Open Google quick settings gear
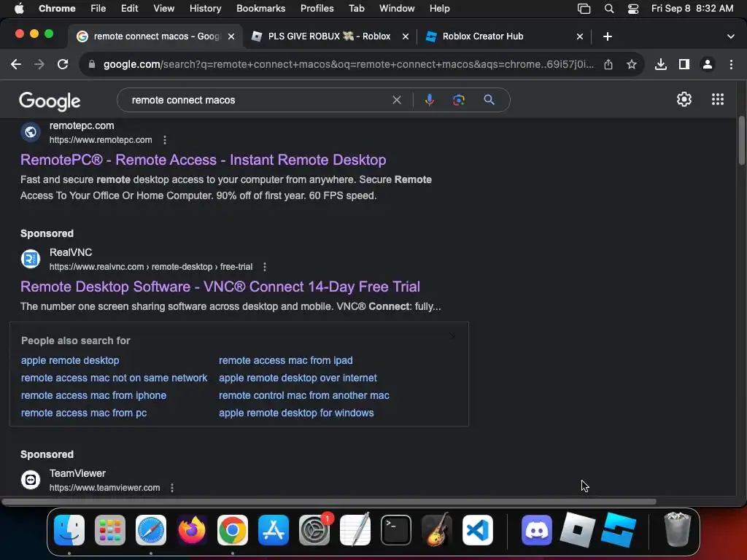Viewport: 747px width, 560px height. pyautogui.click(x=684, y=99)
